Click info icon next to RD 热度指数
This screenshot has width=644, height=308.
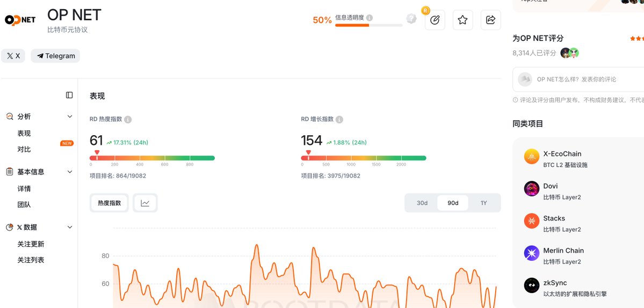coord(128,119)
